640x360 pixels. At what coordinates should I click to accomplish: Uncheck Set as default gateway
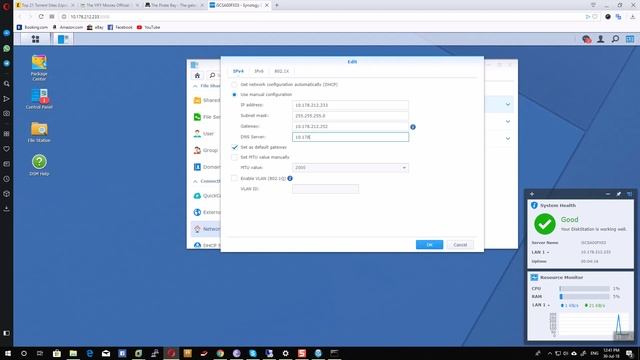pos(234,147)
